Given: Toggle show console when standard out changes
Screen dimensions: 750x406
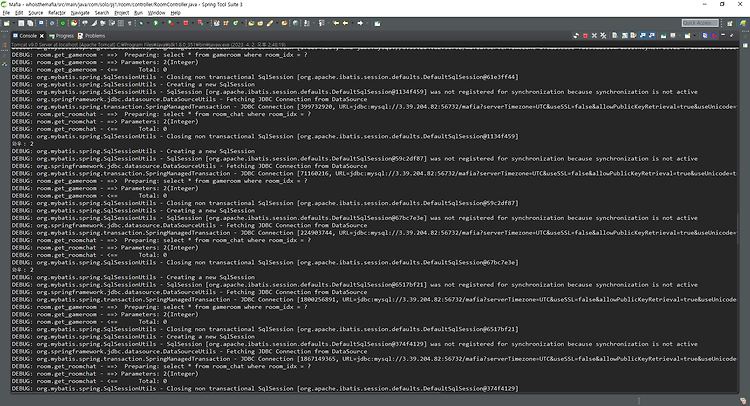Looking at the screenshot, I should point(642,35).
